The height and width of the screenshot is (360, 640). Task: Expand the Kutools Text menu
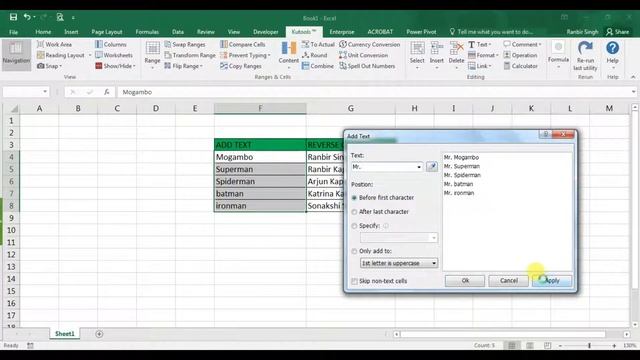point(480,44)
